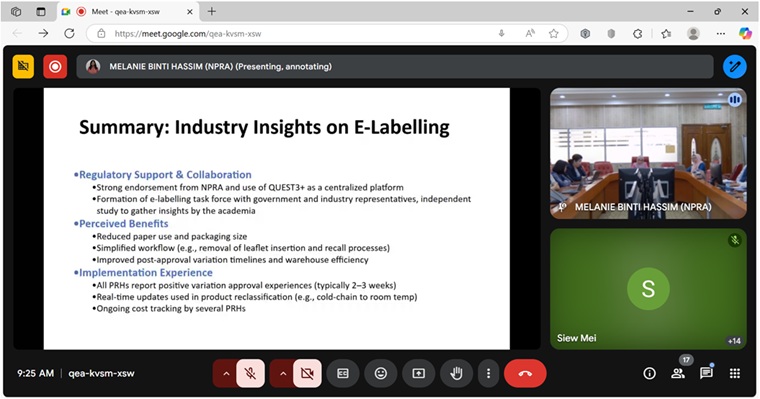760x399 pixels.
Task: Expand video settings arrow beside camera
Action: click(283, 373)
